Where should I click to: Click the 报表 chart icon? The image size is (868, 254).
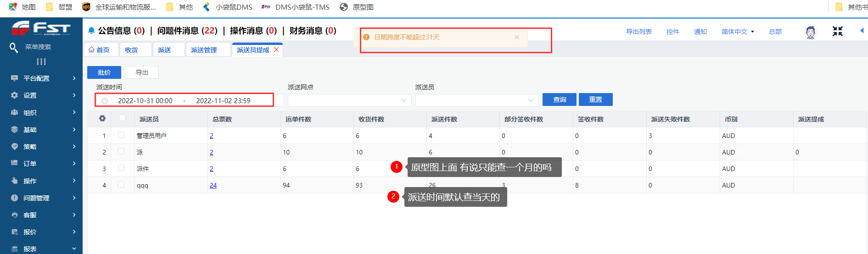pyautogui.click(x=14, y=249)
